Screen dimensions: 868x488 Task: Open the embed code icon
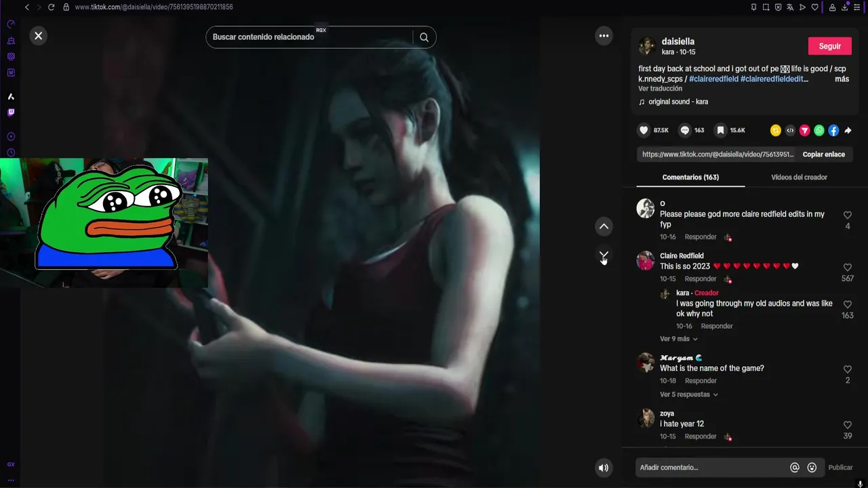point(790,130)
